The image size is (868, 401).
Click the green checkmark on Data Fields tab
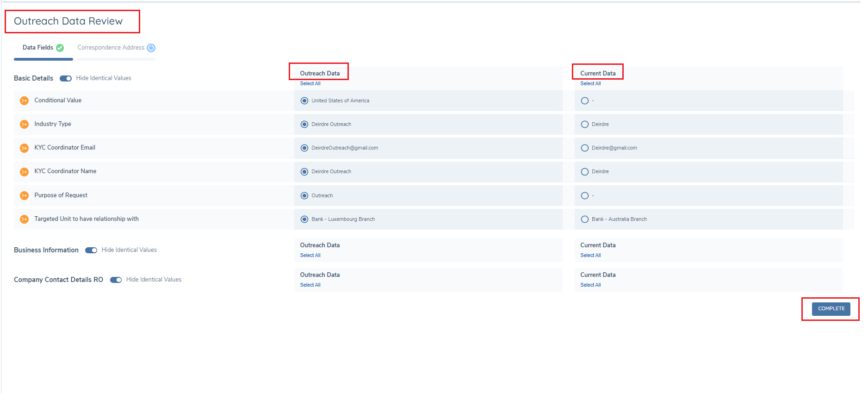click(60, 48)
